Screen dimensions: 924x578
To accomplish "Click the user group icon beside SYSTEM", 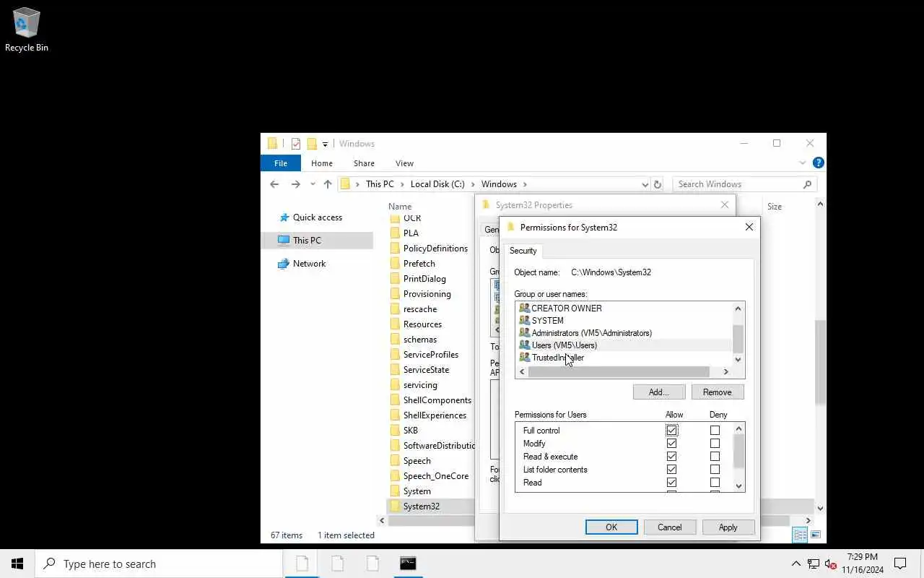I will click(524, 321).
